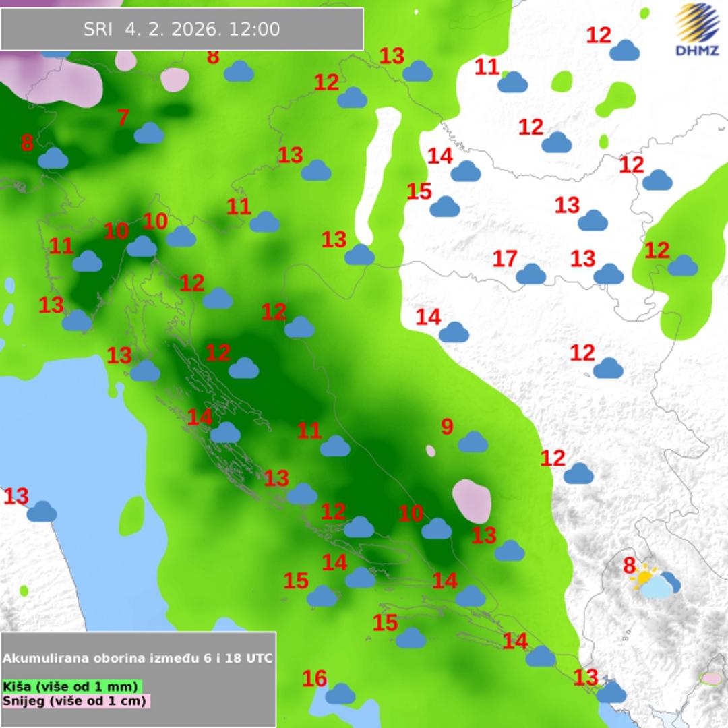
Task: Click the red temperature value 17
Action: point(505,258)
